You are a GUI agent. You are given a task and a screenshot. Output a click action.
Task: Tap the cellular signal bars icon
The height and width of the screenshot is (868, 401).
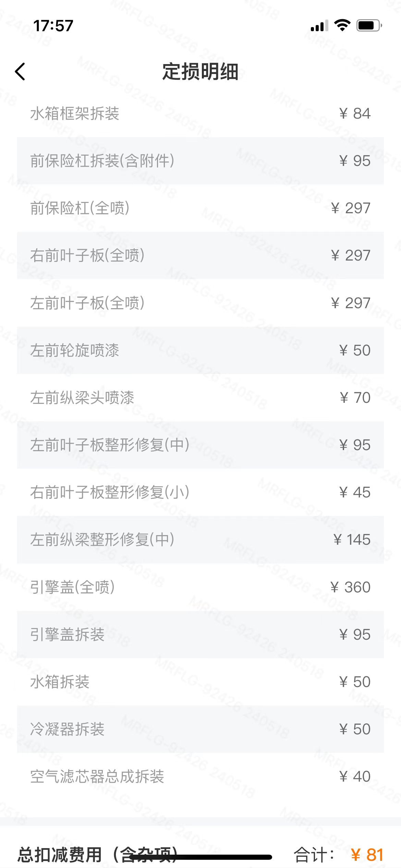319,26
